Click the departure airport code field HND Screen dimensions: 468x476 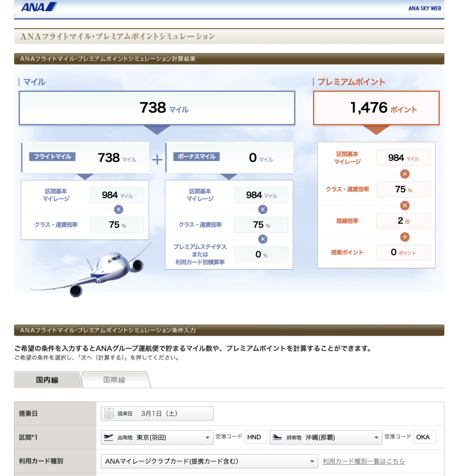click(x=256, y=437)
